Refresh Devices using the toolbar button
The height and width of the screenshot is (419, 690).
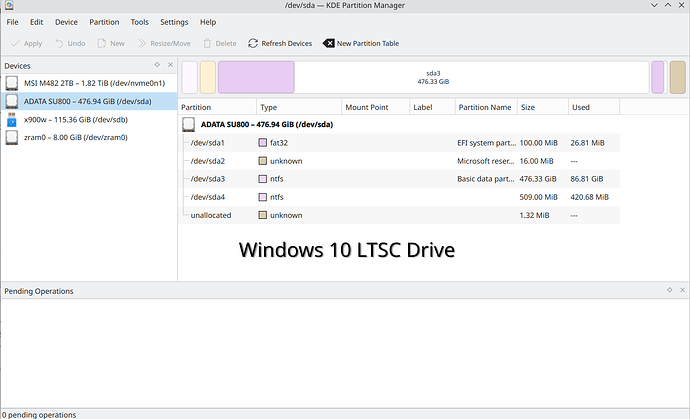click(279, 44)
